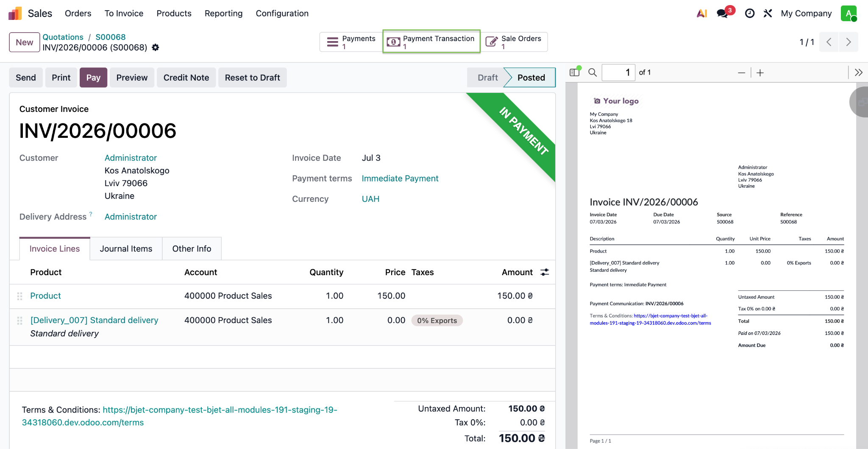868x449 pixels.
Task: Click the 0% Exports tax tag
Action: 437,321
